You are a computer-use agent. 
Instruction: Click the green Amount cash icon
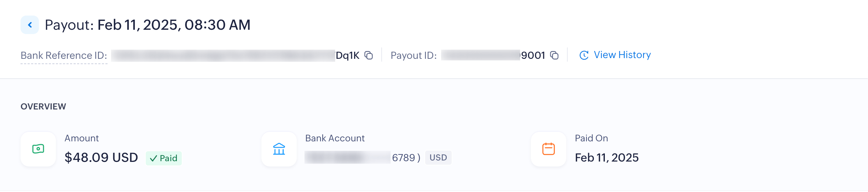[38, 149]
